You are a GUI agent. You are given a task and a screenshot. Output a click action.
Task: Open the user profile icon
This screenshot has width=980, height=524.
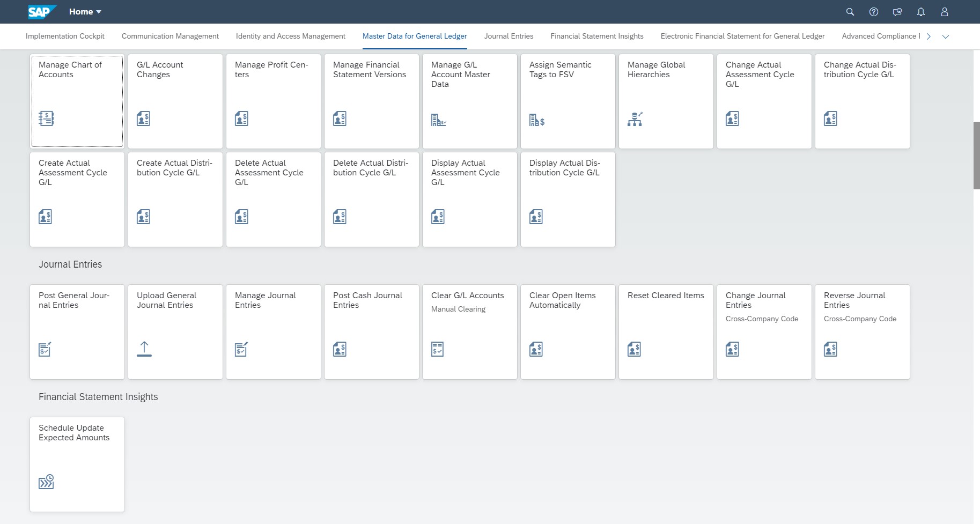944,12
